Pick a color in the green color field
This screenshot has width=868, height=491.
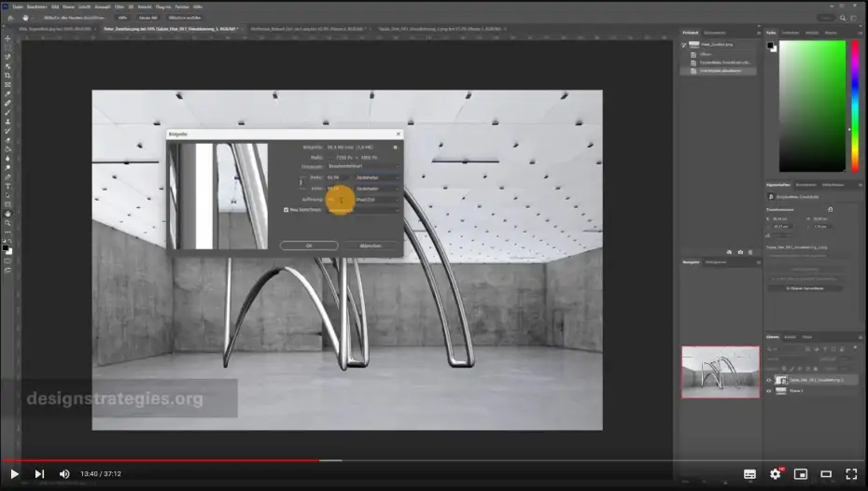coord(813,106)
